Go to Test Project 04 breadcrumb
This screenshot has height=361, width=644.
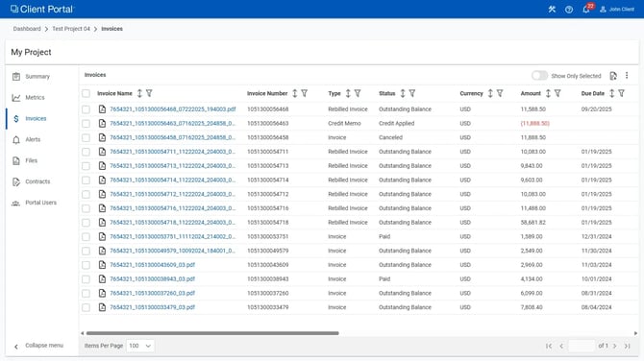pos(70,29)
